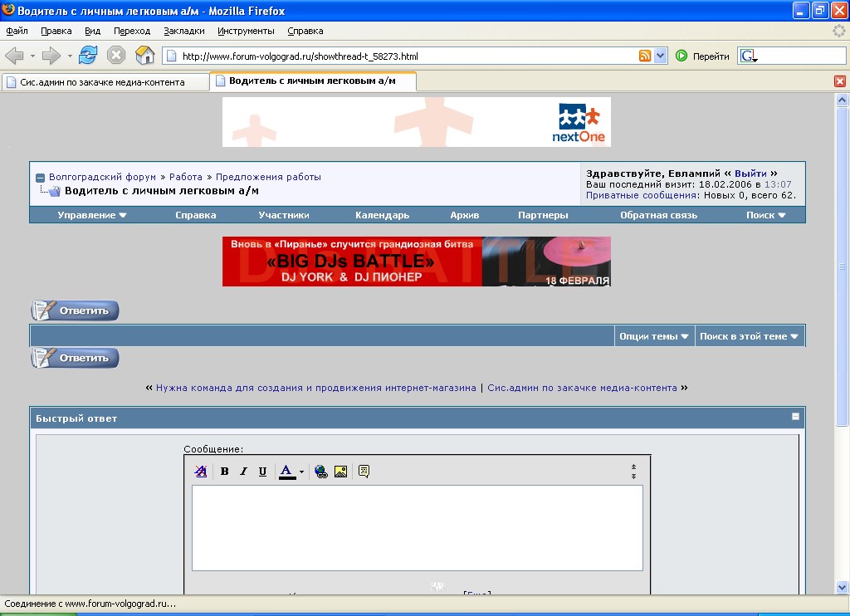
Task: Go forward with the Forward arrow
Action: (x=51, y=56)
